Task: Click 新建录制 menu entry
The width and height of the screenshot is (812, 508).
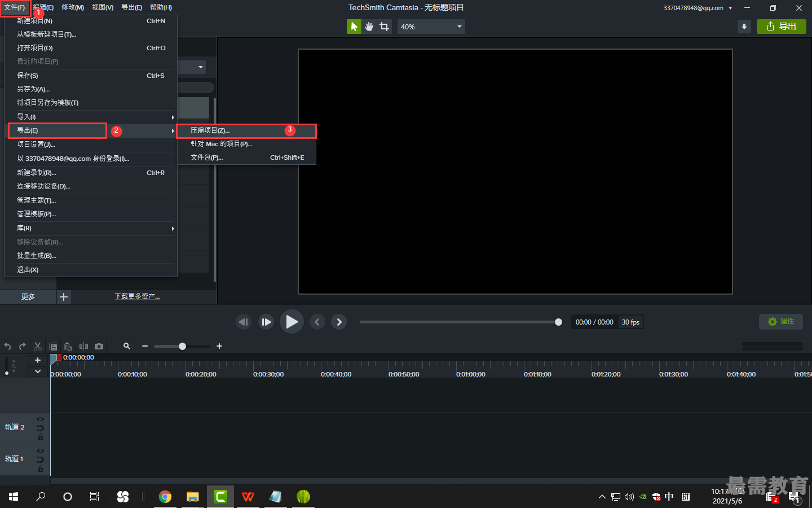Action: click(91, 173)
